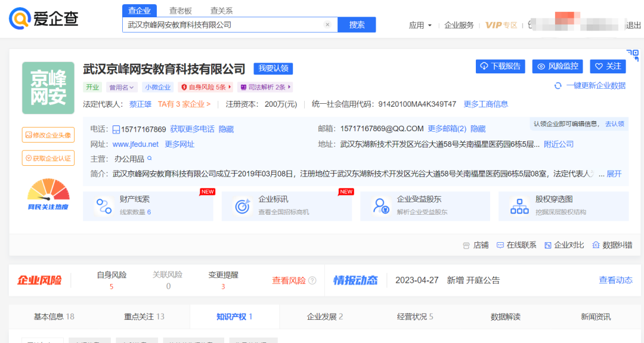Click the 修改企业头像 button
The width and height of the screenshot is (644, 343).
48,135
